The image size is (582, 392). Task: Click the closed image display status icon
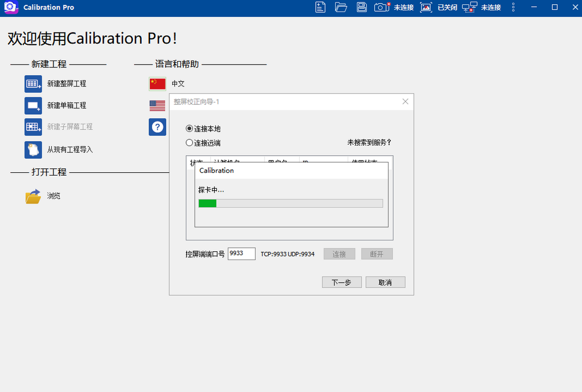(426, 7)
